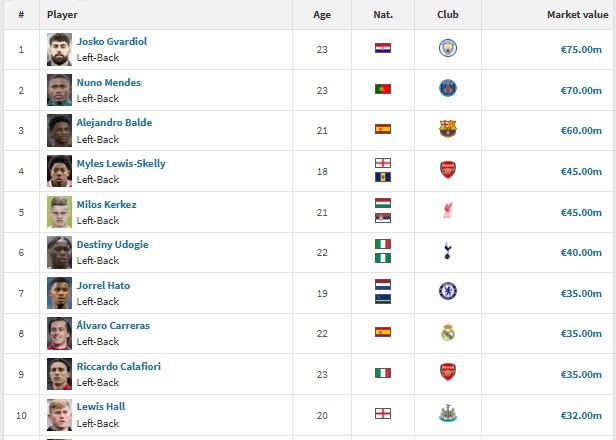The width and height of the screenshot is (616, 440).
Task: Click Lewis Hall's portrait thumbnail
Action: [x=59, y=415]
